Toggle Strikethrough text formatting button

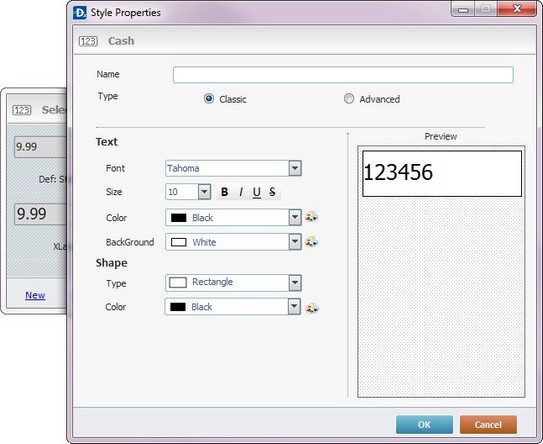pyautogui.click(x=272, y=192)
